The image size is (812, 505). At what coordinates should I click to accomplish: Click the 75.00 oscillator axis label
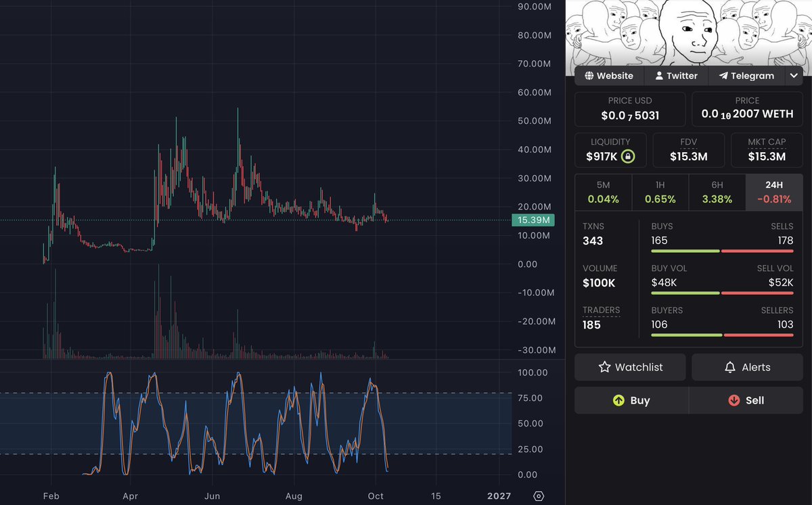pyautogui.click(x=529, y=398)
